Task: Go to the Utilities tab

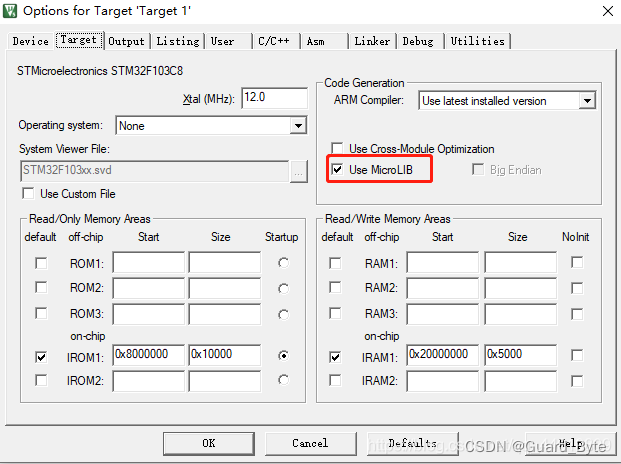Action: point(477,41)
